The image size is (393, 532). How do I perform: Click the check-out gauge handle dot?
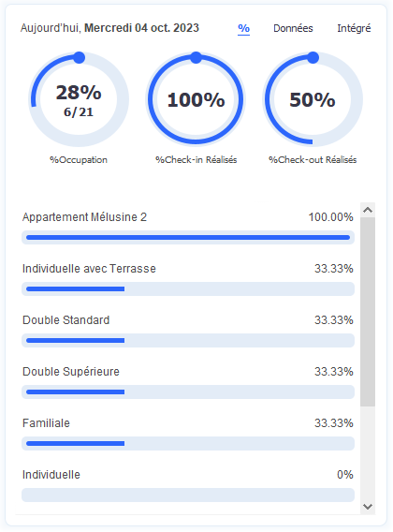[x=313, y=58]
